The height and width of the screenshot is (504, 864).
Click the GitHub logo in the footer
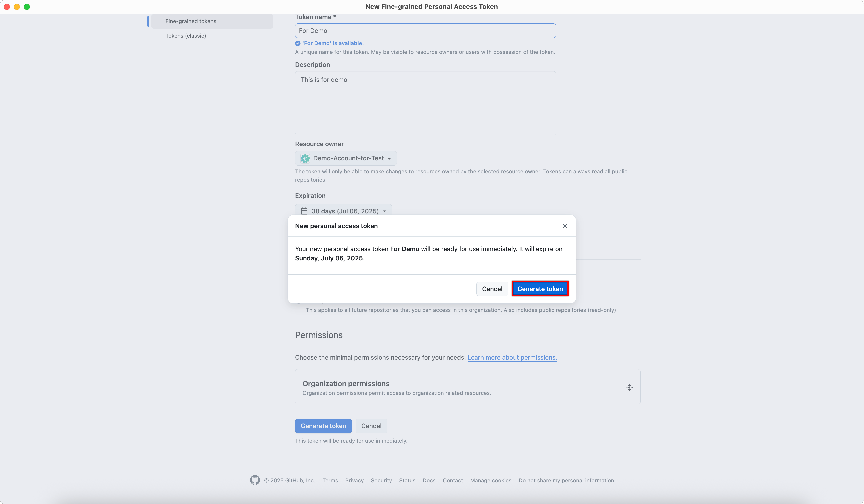click(255, 480)
